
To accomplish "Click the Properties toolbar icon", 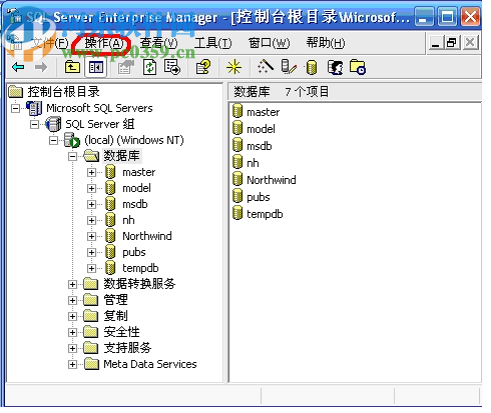I will [x=126, y=68].
